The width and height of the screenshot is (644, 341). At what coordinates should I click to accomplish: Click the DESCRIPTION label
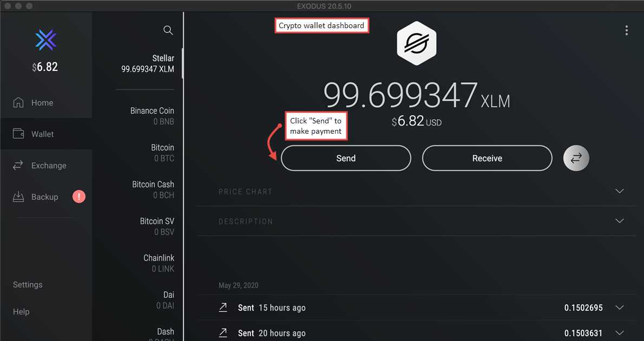coord(246,221)
